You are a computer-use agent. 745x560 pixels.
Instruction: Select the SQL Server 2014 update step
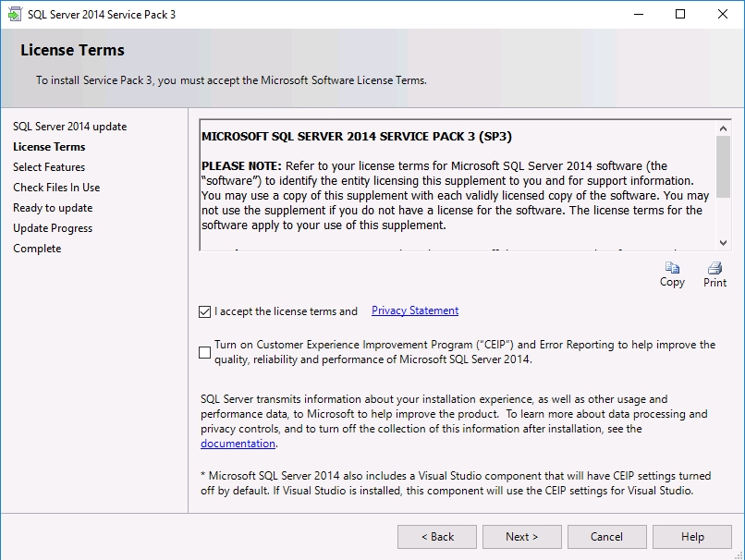click(70, 127)
